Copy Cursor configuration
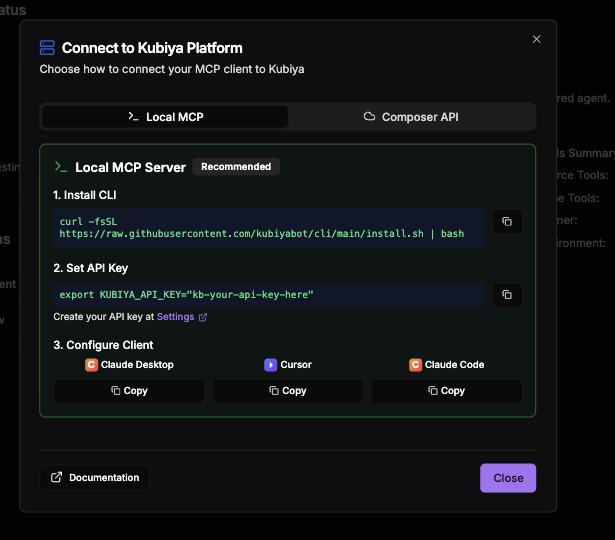Image resolution: width=615 pixels, height=540 pixels. 288,391
